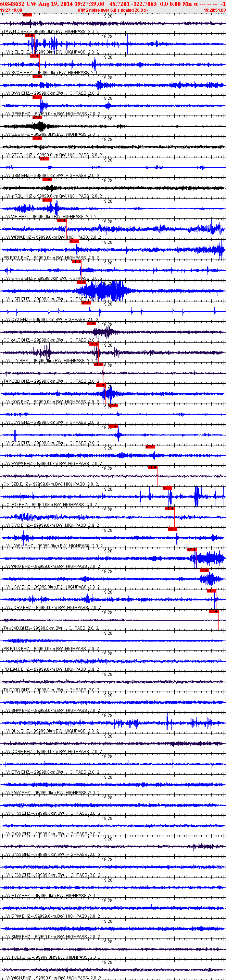Image resolution: width=226 pixels, height=980 pixels.
Task: Select the start time label 19:27:19.00
Action: (11, 10)
